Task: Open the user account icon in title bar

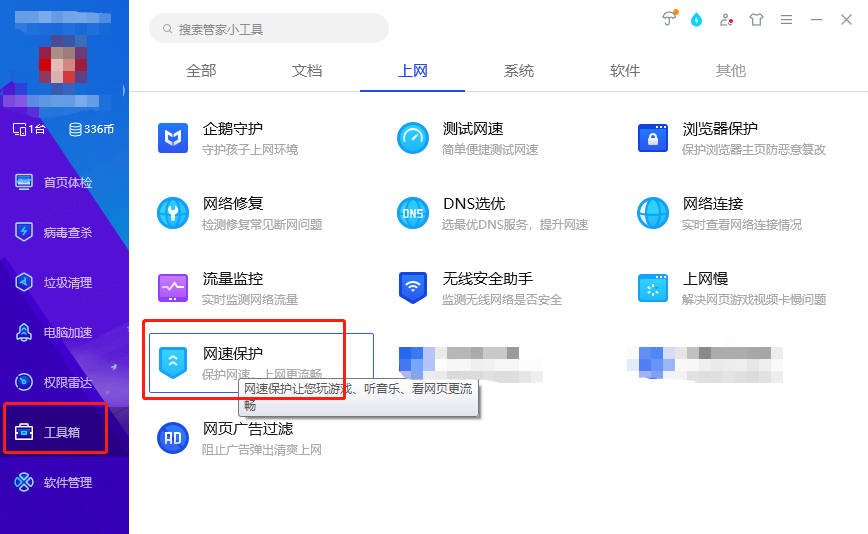Action: [726, 20]
